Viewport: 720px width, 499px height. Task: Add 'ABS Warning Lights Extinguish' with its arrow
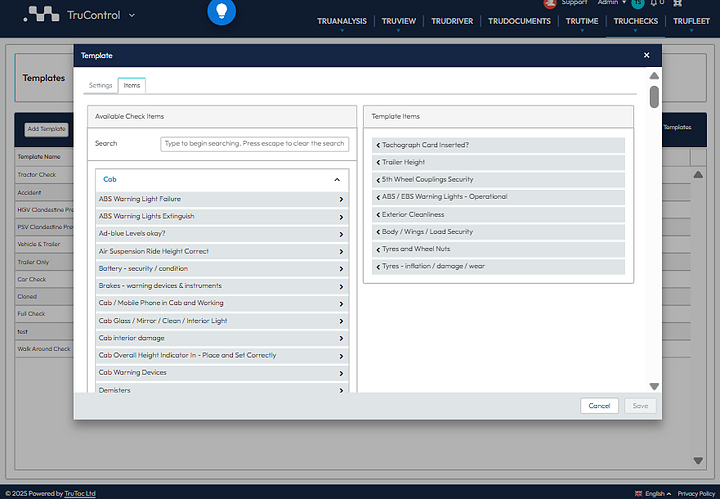click(x=341, y=217)
